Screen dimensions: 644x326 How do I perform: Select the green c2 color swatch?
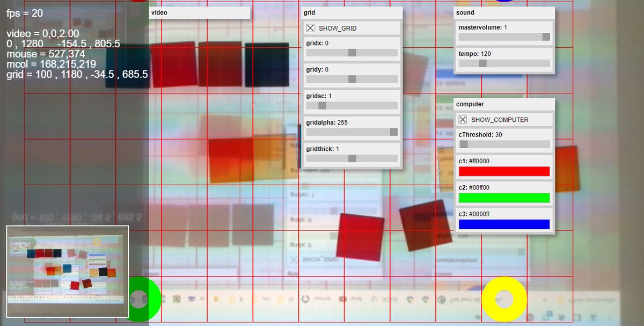(x=504, y=198)
